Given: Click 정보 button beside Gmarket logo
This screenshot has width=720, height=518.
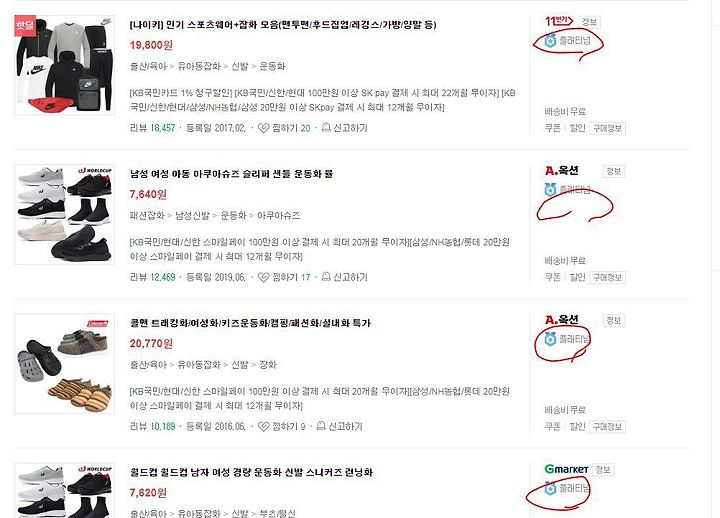Looking at the screenshot, I should (x=603, y=470).
